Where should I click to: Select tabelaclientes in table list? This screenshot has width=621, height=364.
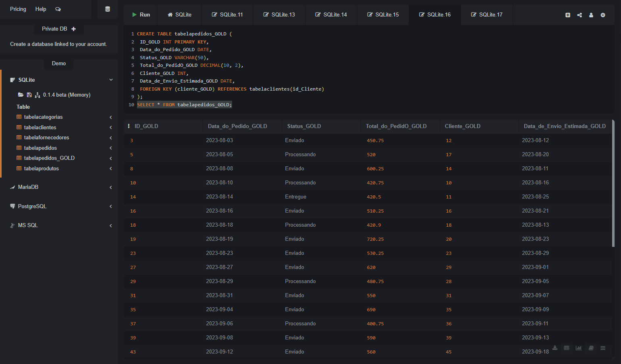pos(40,128)
